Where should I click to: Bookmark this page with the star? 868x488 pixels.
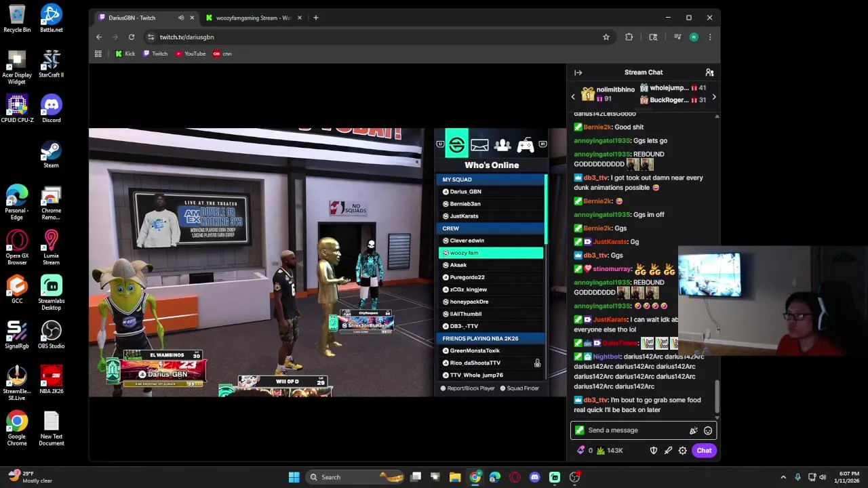(606, 37)
